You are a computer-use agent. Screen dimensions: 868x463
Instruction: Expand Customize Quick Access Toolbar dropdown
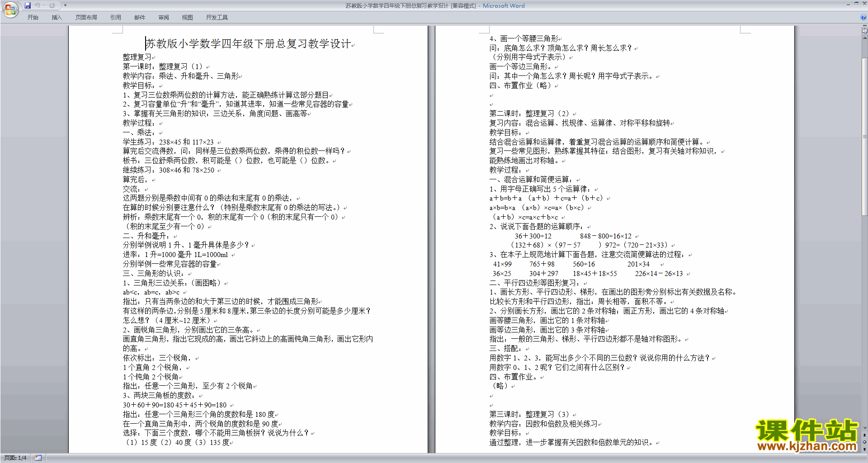pyautogui.click(x=65, y=5)
